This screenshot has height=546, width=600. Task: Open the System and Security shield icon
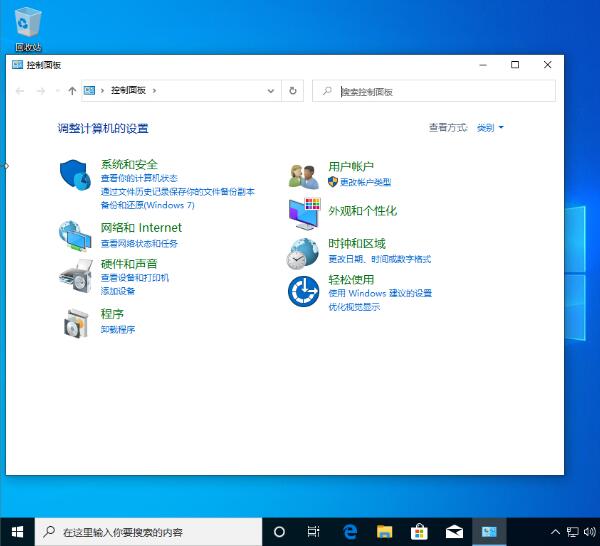click(75, 174)
